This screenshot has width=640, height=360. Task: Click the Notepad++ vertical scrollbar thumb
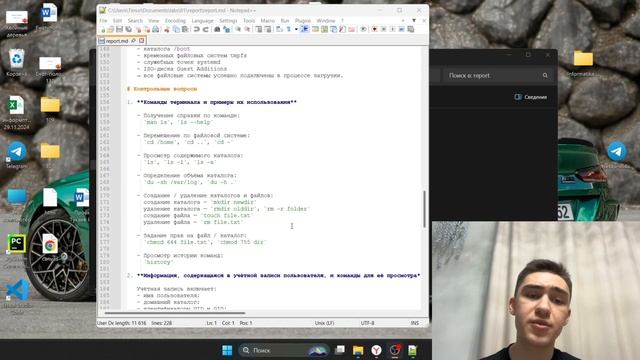(x=424, y=209)
